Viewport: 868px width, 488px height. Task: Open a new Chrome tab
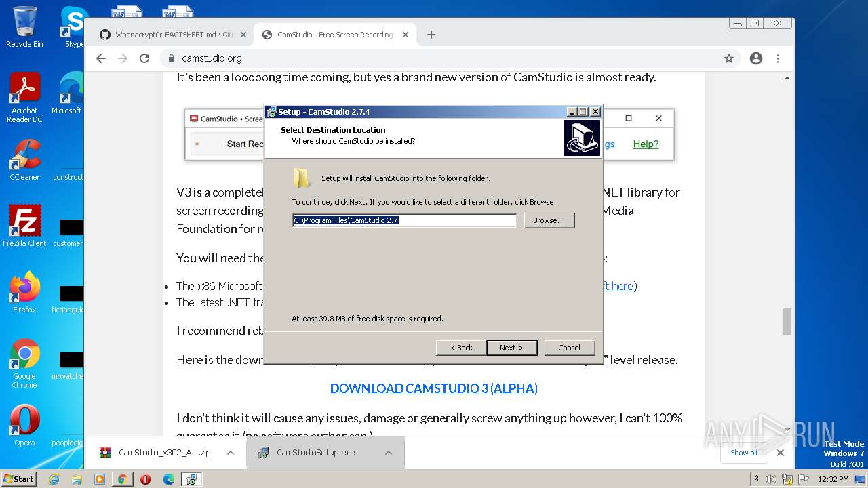[x=431, y=35]
